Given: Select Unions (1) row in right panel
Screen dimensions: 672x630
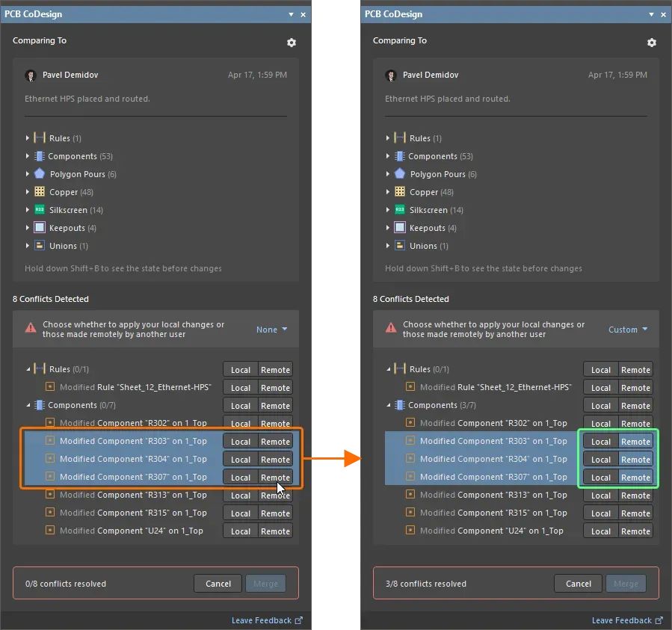Looking at the screenshot, I should tap(428, 246).
